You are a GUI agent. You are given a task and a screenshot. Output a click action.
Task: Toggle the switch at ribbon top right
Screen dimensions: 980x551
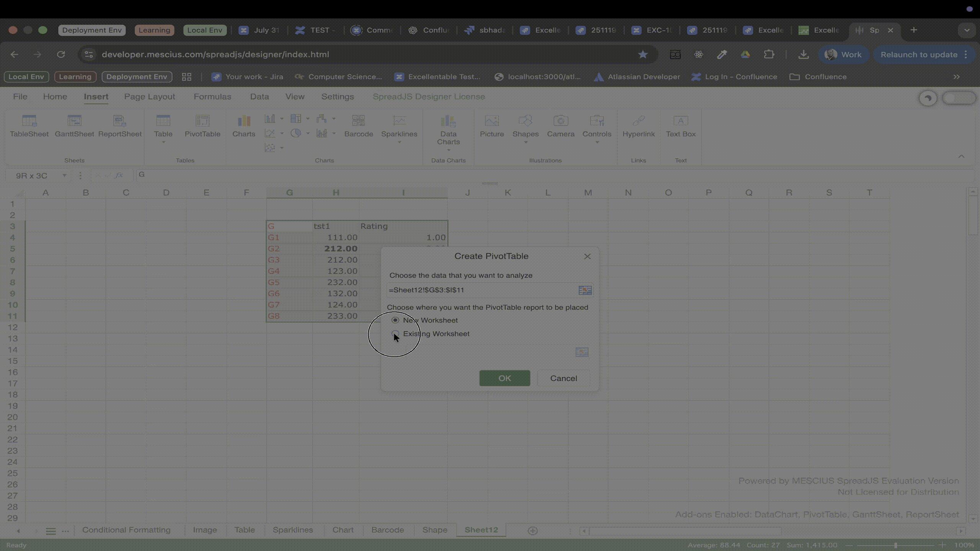tap(959, 98)
